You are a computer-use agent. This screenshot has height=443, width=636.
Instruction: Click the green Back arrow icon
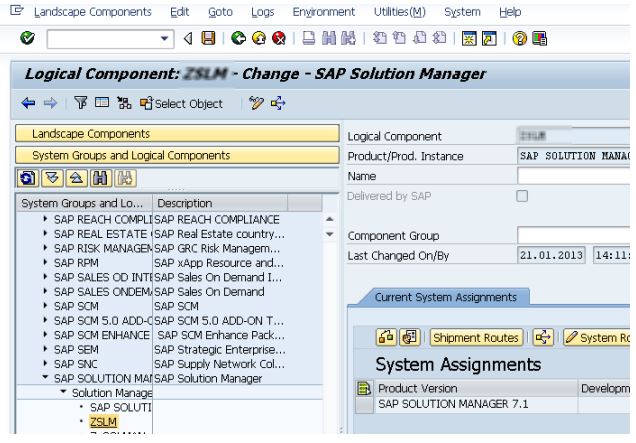point(238,39)
